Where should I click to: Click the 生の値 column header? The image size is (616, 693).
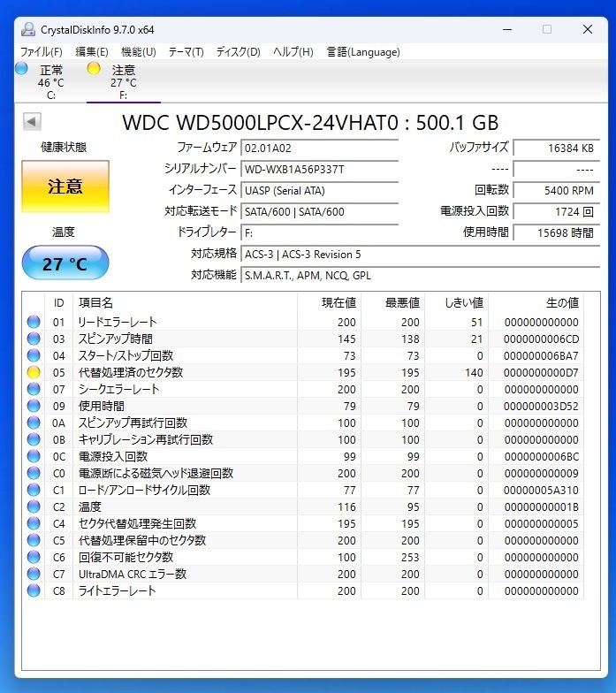tap(536, 302)
